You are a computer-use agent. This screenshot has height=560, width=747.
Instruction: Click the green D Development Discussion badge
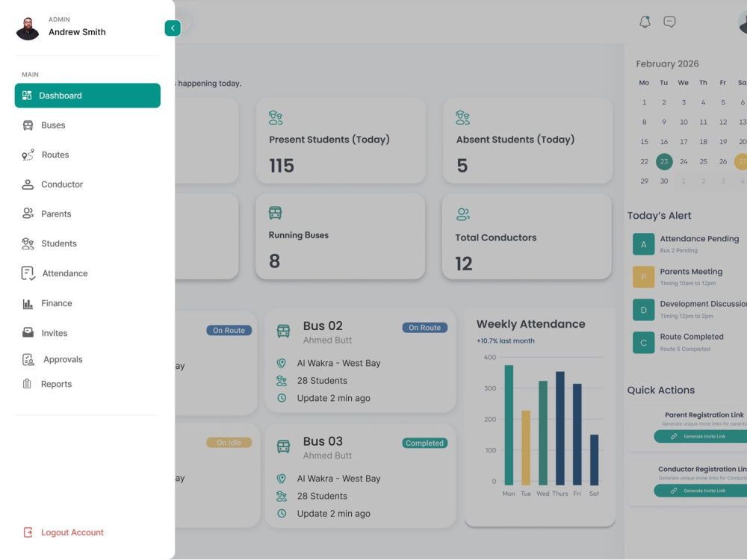[644, 310]
